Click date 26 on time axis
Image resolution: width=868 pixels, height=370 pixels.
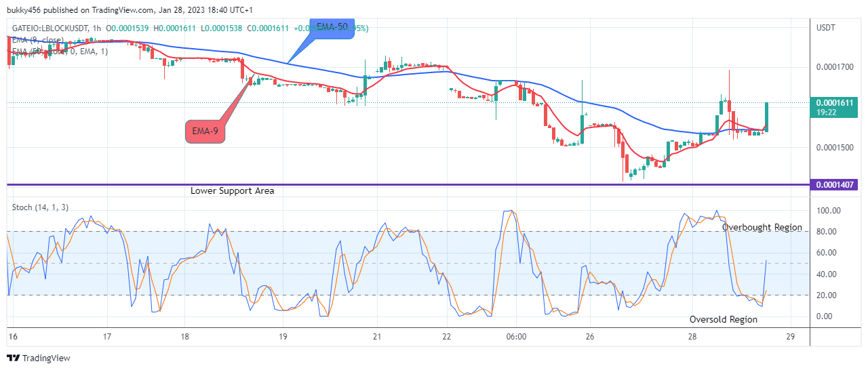click(590, 337)
